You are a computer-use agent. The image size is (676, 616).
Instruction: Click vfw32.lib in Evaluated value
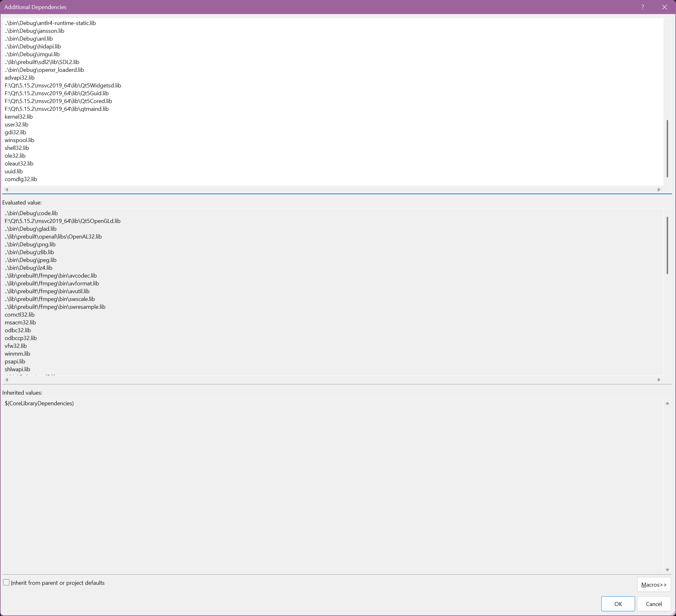tap(16, 346)
